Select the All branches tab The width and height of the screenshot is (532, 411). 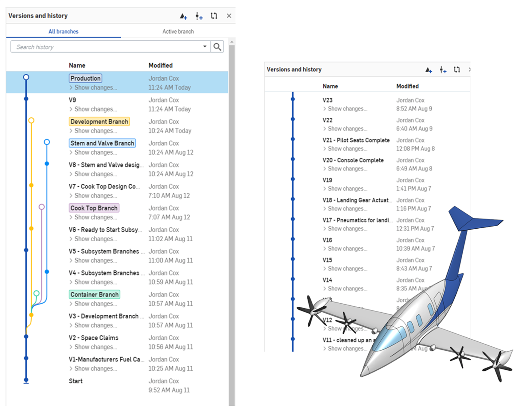pyautogui.click(x=63, y=31)
